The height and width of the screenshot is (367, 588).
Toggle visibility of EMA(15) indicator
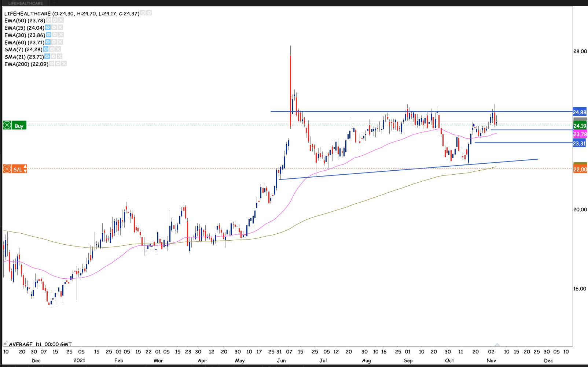pos(48,27)
